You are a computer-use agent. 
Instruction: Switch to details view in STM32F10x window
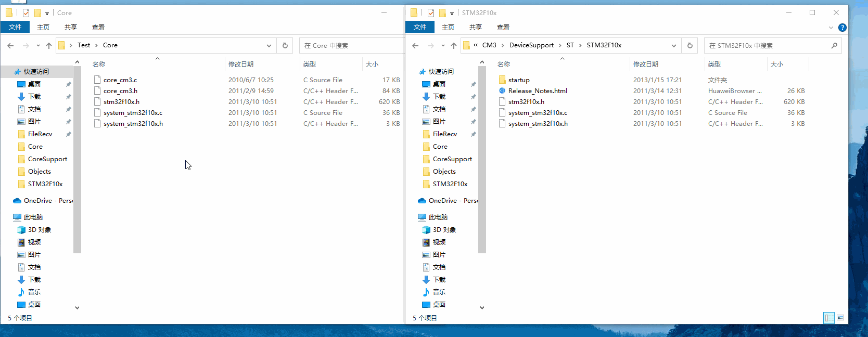pos(829,318)
